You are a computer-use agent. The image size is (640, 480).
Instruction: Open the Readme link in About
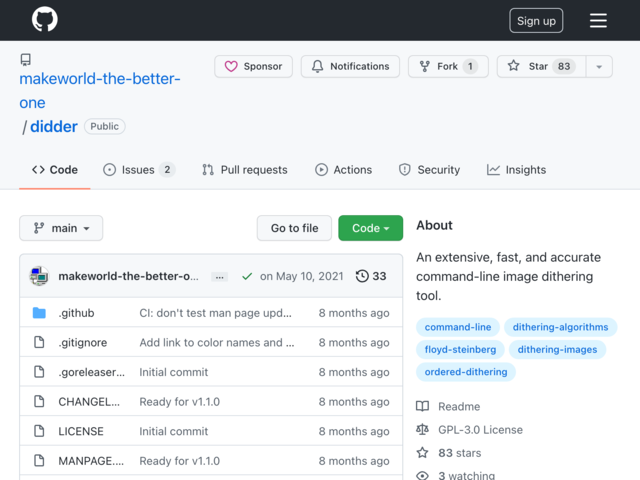[x=448, y=407]
